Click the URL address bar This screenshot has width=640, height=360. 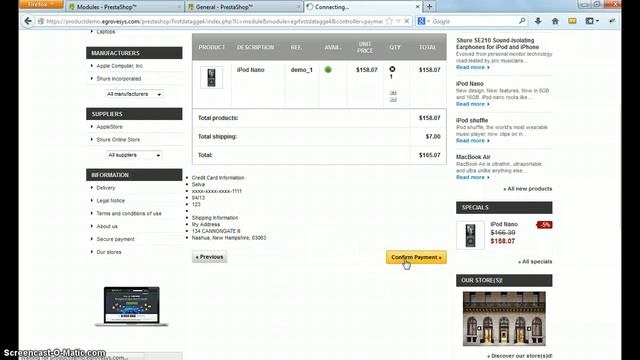tap(214, 21)
